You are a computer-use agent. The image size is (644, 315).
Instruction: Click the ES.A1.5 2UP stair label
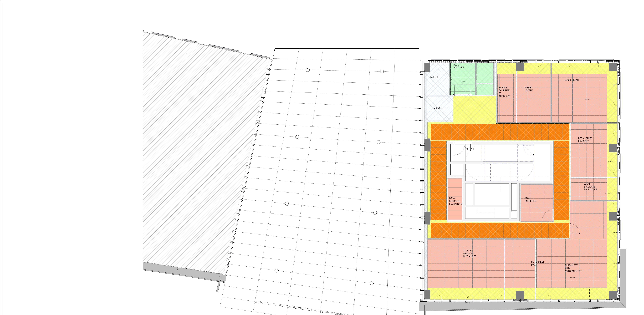click(x=469, y=149)
